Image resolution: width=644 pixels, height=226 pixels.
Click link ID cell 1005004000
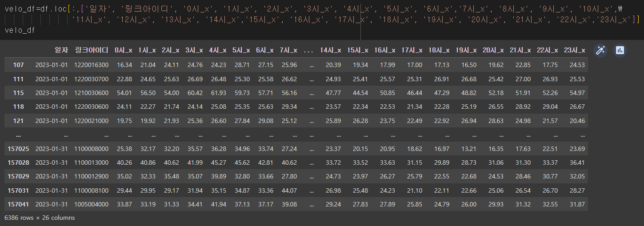click(x=92, y=204)
